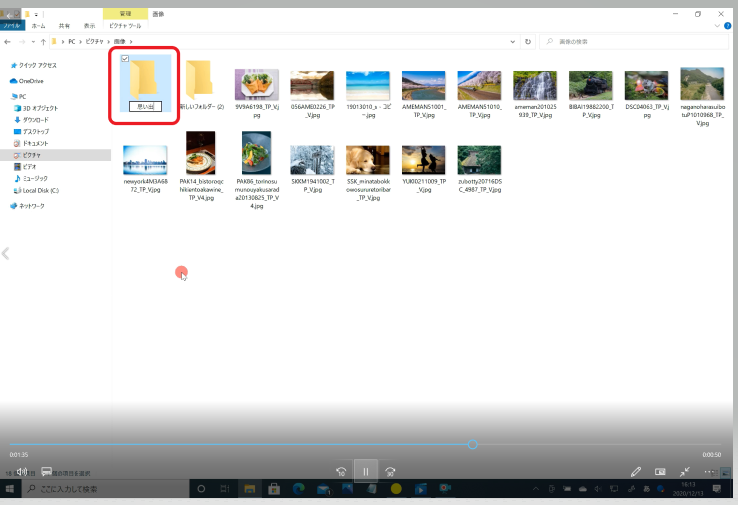Pause the video with the pause button
738x505 pixels.
pyautogui.click(x=366, y=471)
